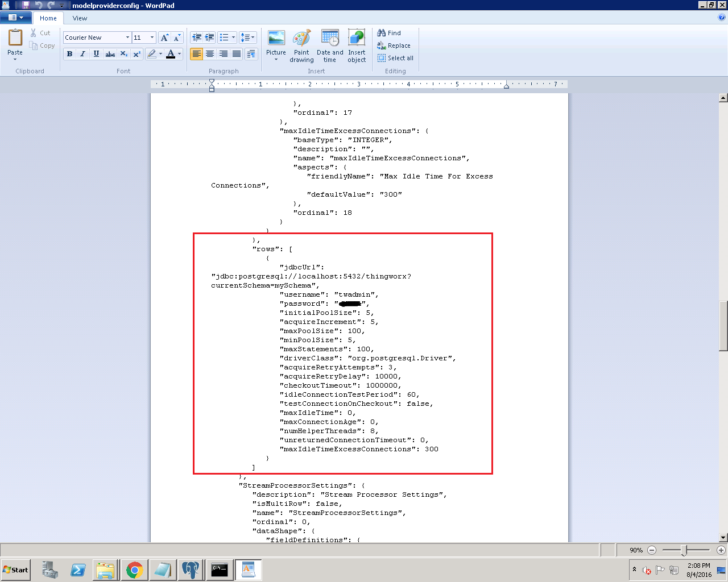The image size is (728, 582).
Task: Open PowerShell from the taskbar
Action: pos(78,570)
